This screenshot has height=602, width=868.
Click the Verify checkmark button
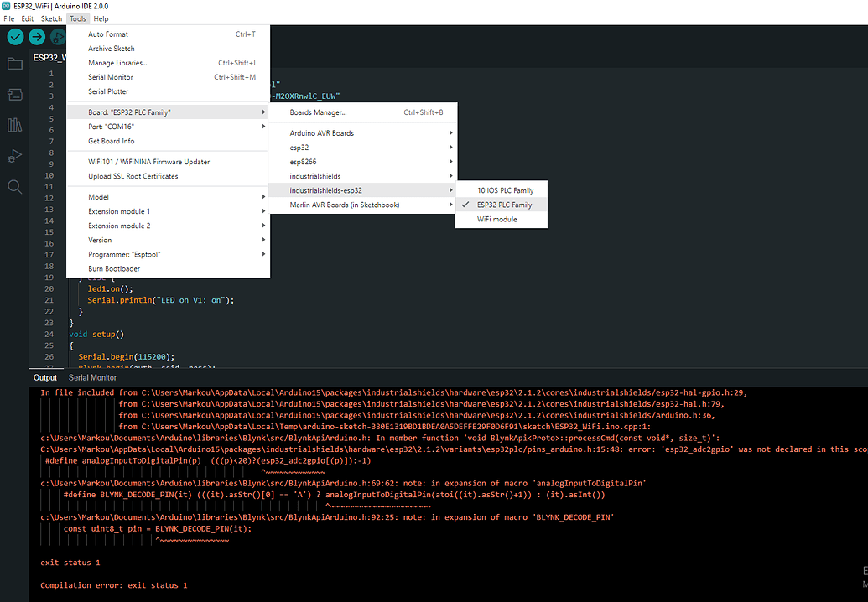coord(15,37)
